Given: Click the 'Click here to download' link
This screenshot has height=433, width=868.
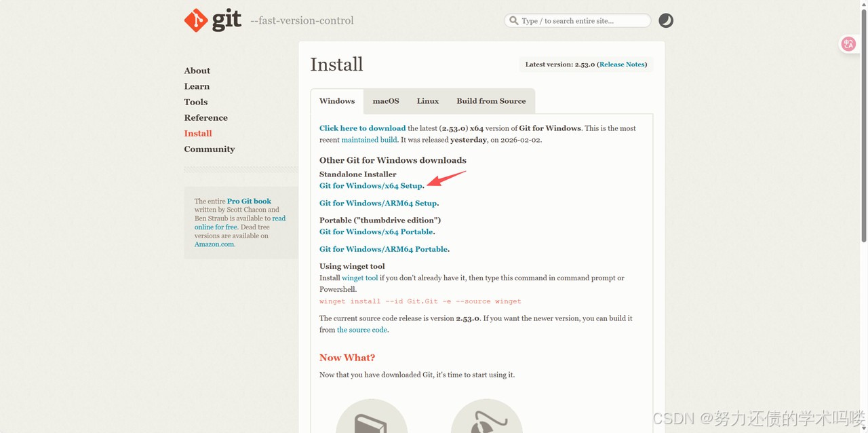Looking at the screenshot, I should (x=363, y=128).
